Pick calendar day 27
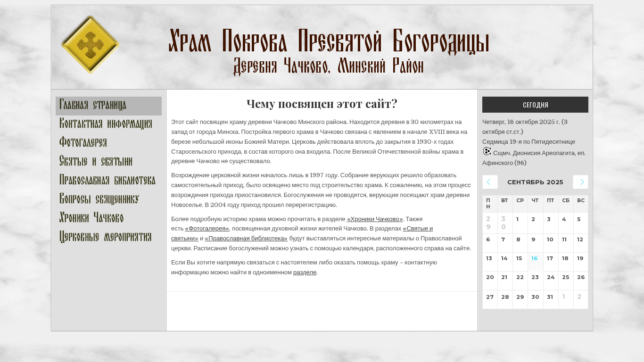 [x=490, y=299]
